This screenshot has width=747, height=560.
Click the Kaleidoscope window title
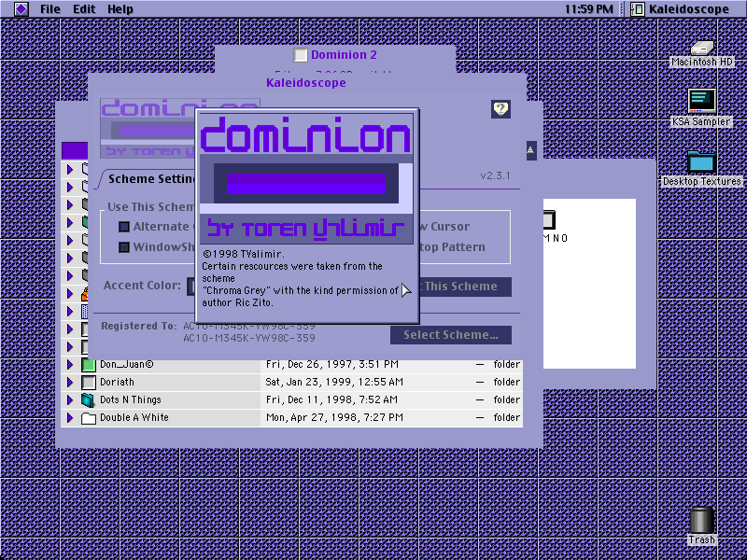point(306,83)
